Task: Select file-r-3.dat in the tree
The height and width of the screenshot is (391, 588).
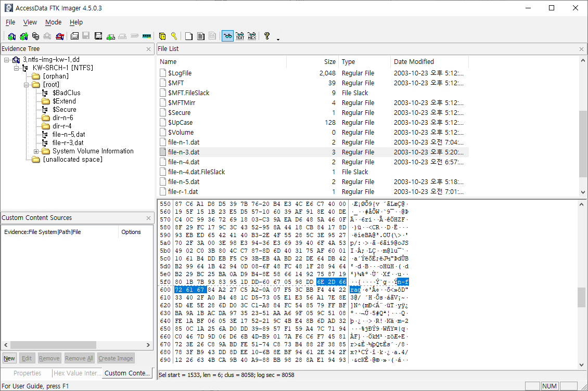Action: tap(68, 143)
